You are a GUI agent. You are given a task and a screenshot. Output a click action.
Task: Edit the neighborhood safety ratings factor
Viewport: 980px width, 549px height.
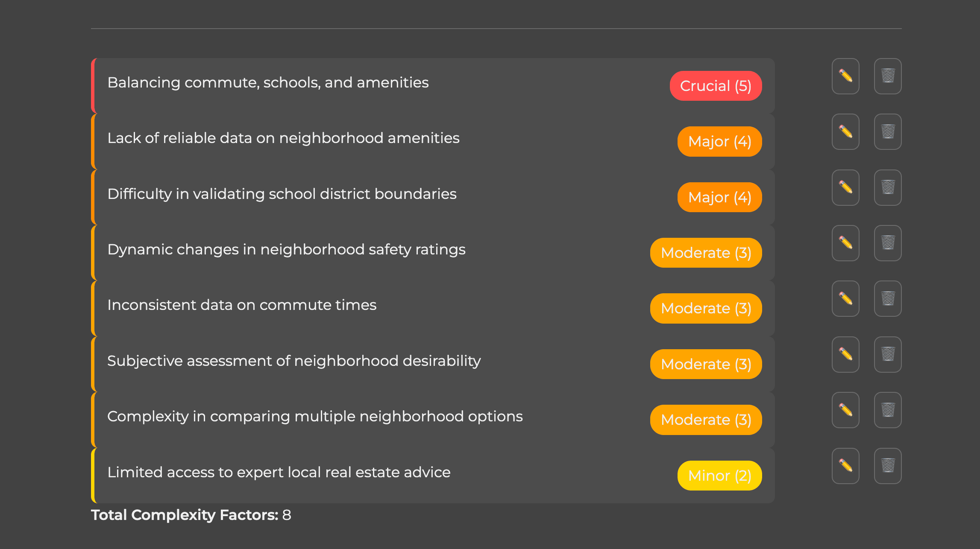point(845,243)
